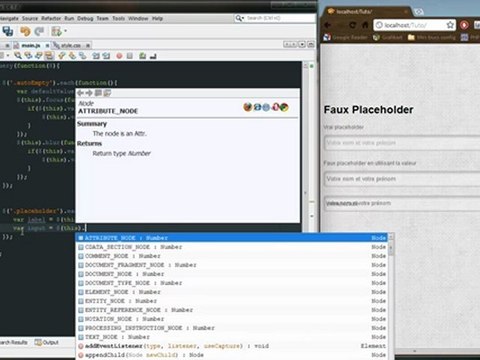Click the Find Selection magnifier in editor toolbar
Image resolution: width=480 pixels, height=360 pixels.
pyautogui.click(x=18, y=56)
